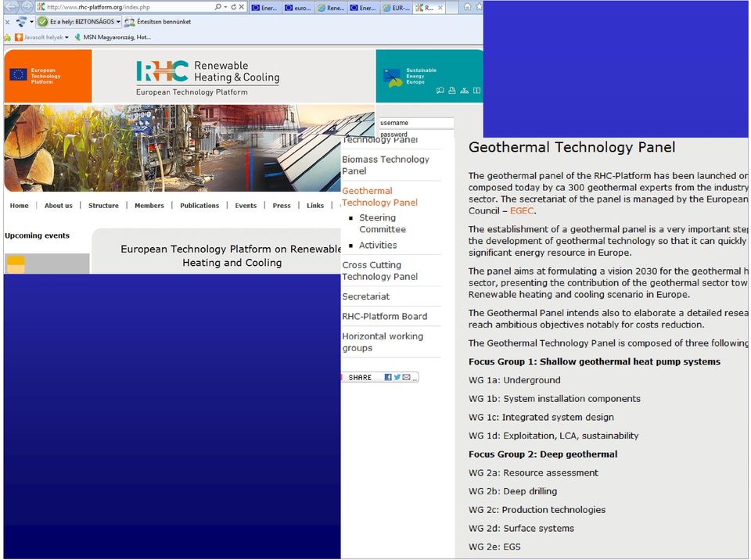Click the 'WG 1c: Integrated system design' line

[541, 417]
